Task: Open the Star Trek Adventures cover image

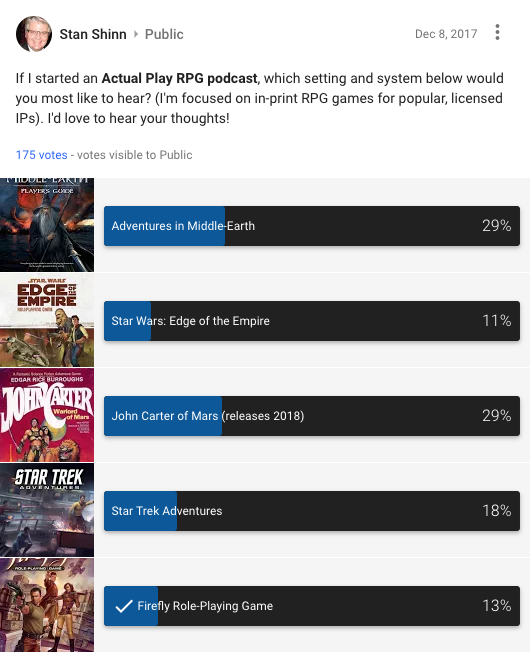Action: [x=47, y=510]
